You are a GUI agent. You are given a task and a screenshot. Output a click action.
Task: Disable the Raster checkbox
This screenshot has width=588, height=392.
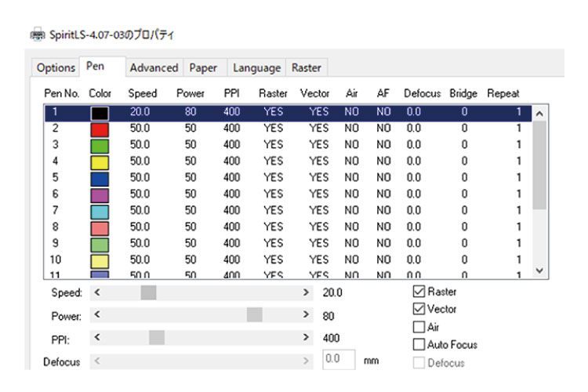pos(419,292)
